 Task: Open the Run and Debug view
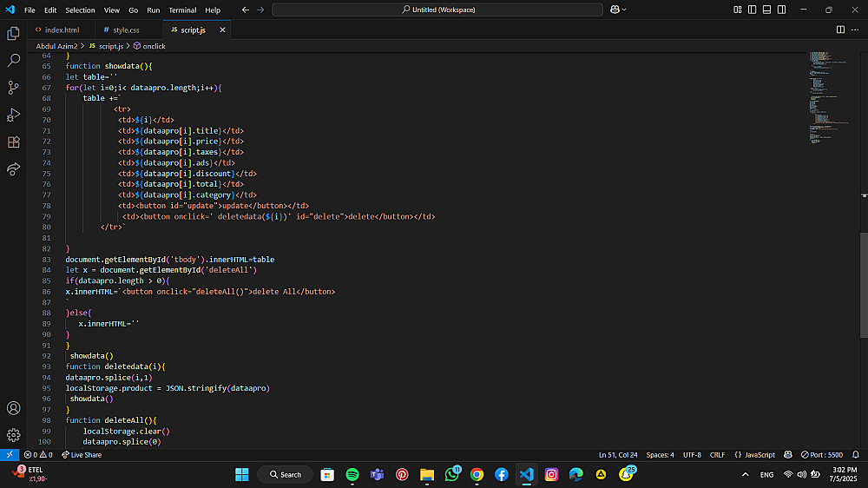click(x=14, y=115)
